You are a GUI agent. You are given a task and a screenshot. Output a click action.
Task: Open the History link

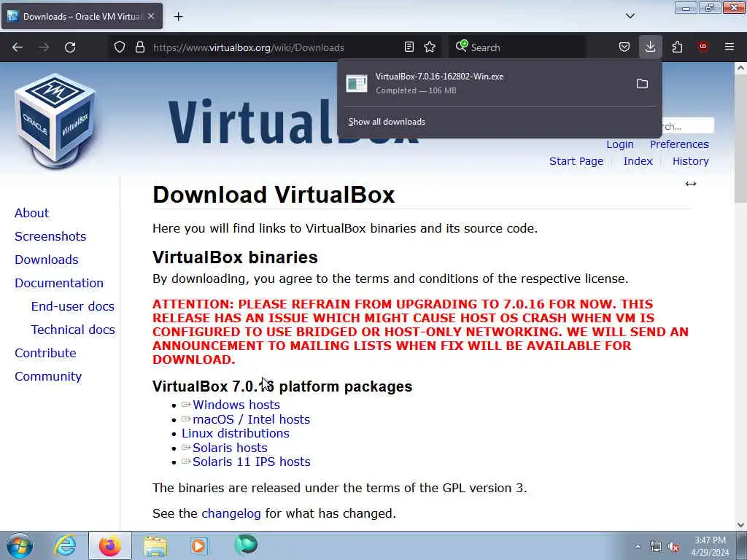coord(690,161)
